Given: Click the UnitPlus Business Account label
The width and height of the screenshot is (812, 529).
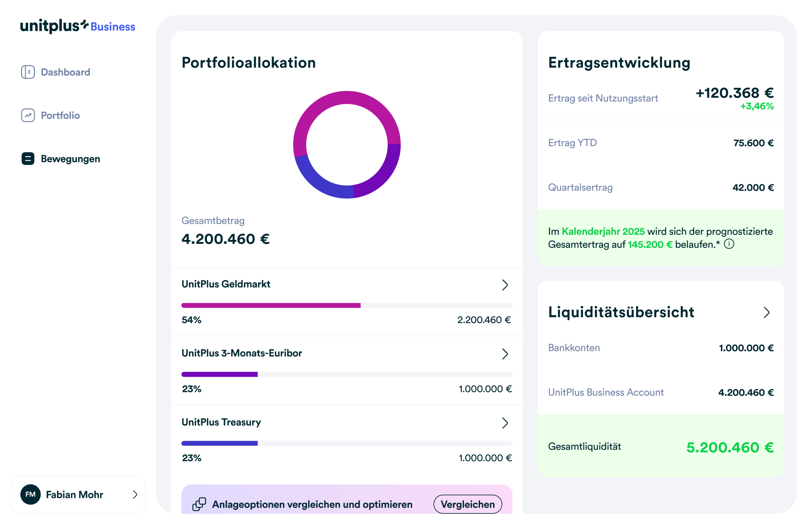Looking at the screenshot, I should coord(606,392).
